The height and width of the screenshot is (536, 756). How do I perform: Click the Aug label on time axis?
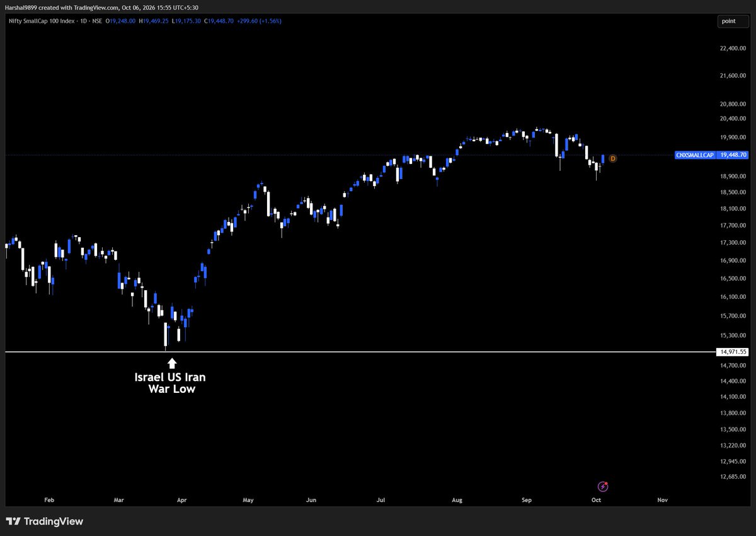coord(457,499)
